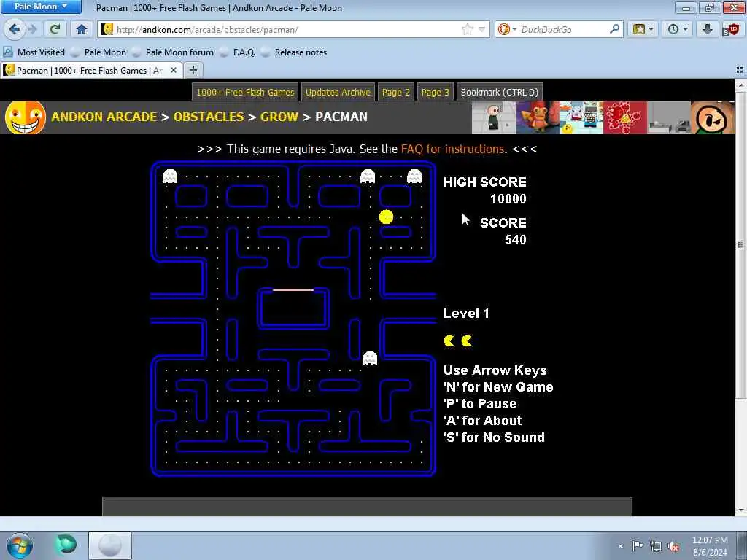Click the "'P' to Pause" text
747x560 pixels.
[x=480, y=404]
